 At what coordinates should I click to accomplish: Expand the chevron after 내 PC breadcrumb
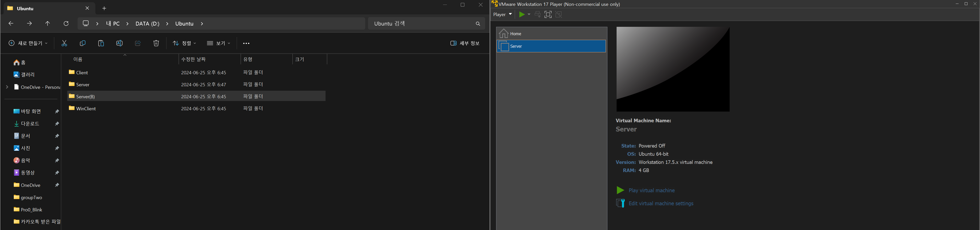(127, 23)
